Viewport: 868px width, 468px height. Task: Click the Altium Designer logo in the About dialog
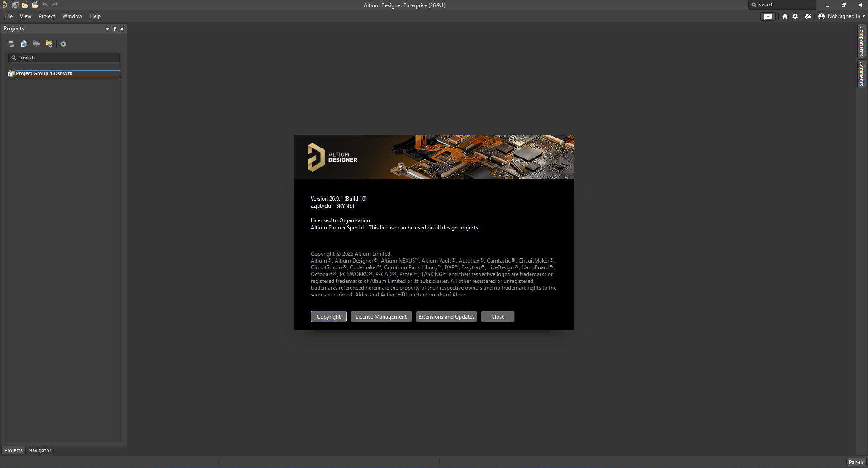(332, 157)
